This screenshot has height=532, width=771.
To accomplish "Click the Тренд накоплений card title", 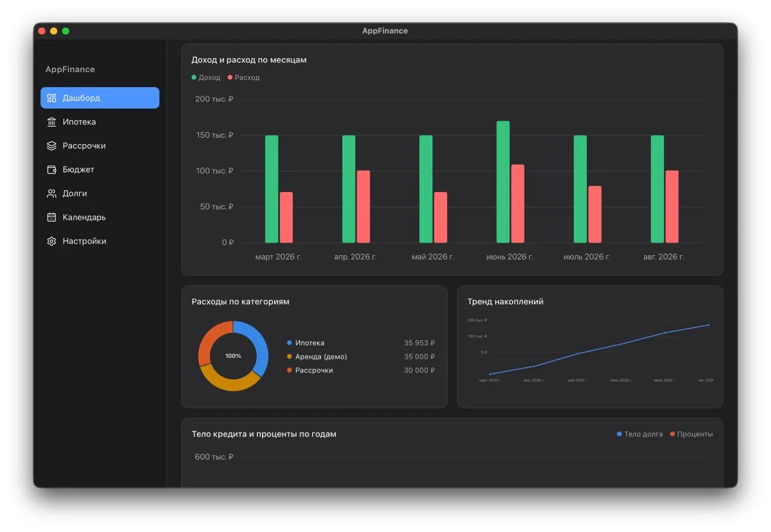I will click(505, 302).
